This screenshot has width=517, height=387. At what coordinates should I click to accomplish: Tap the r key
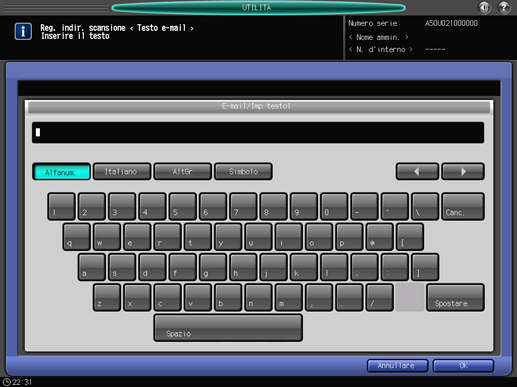(167, 237)
